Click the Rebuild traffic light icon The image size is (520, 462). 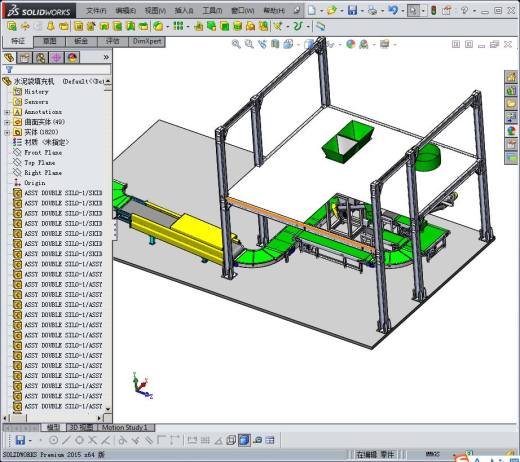(x=433, y=11)
